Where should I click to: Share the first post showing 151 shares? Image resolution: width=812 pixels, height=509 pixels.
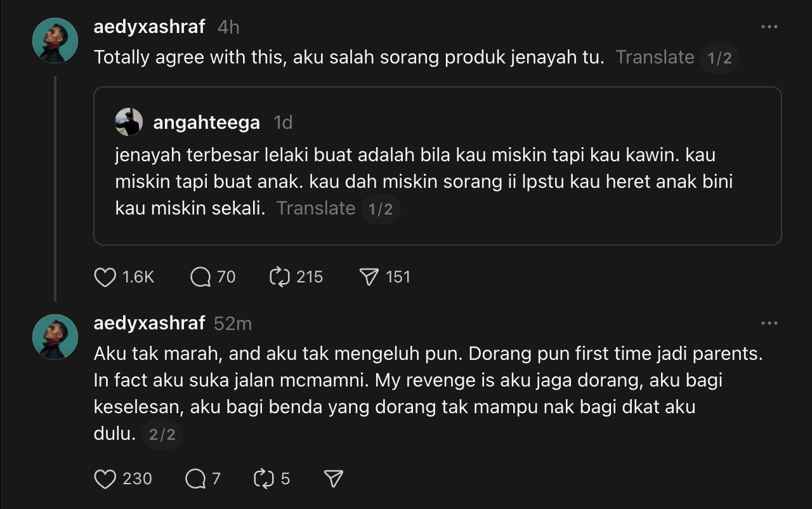point(369,277)
